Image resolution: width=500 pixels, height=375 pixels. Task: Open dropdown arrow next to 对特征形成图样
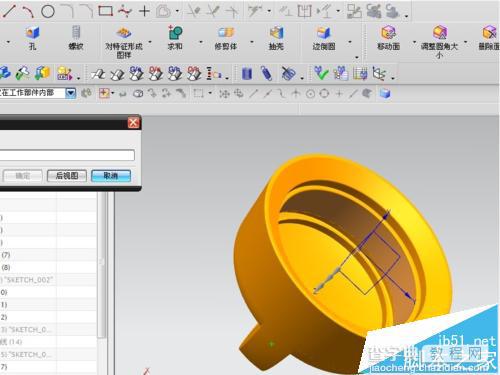[x=150, y=42]
